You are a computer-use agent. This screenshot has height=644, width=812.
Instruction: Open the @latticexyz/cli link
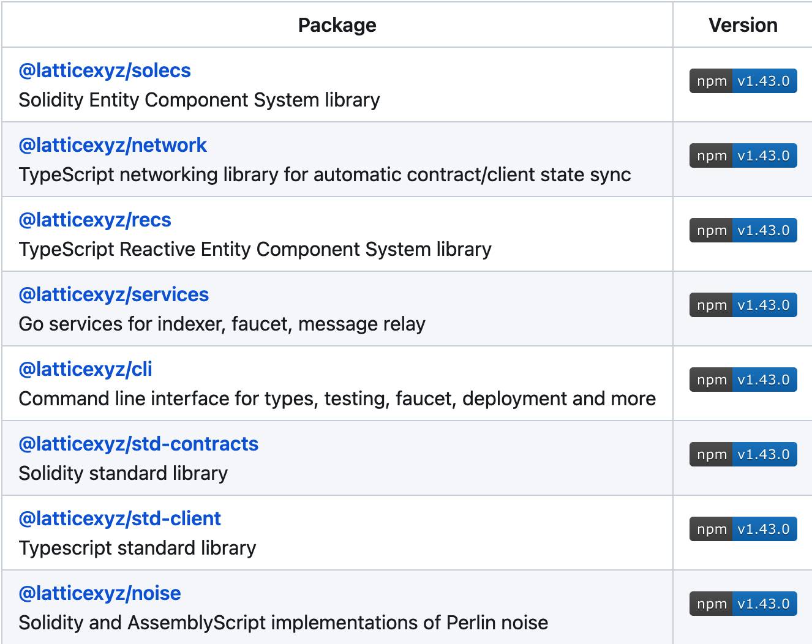pos(86,370)
